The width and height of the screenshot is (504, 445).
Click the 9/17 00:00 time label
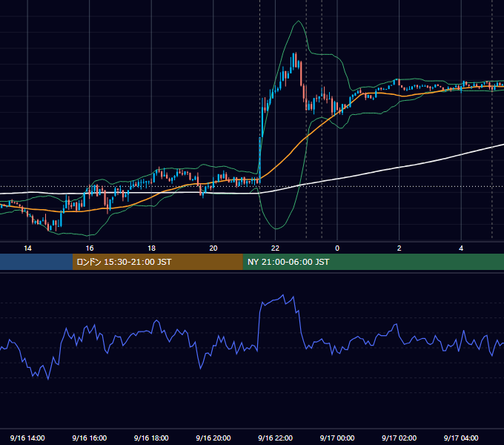[337, 438]
